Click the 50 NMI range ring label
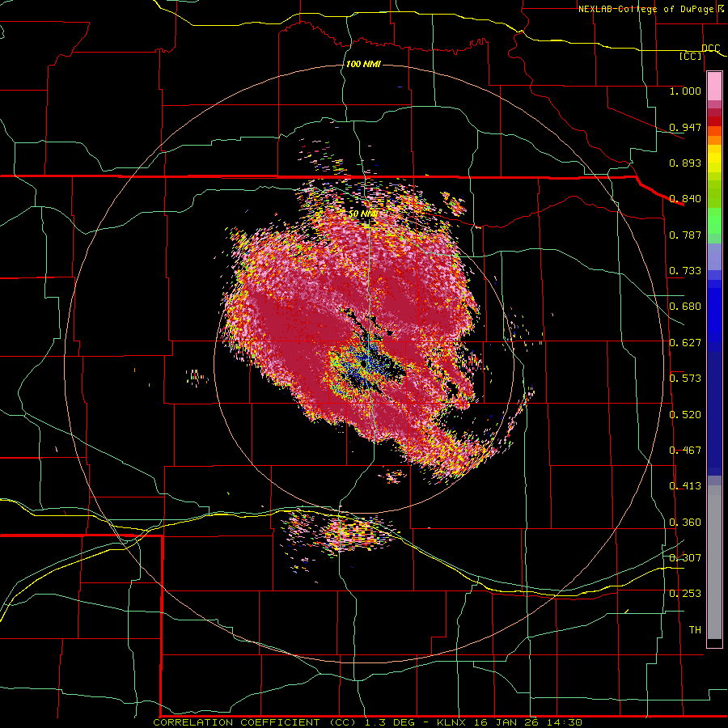728x728 pixels. tap(363, 214)
